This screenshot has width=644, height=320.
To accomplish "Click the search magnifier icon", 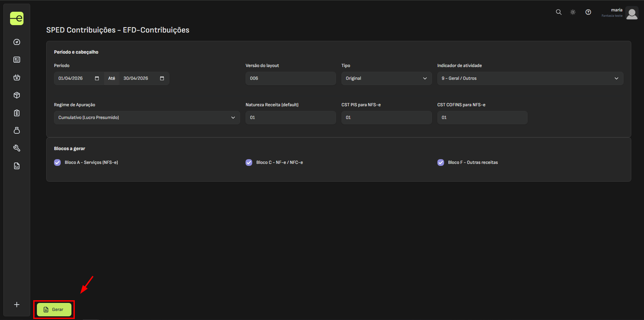I will (x=558, y=12).
